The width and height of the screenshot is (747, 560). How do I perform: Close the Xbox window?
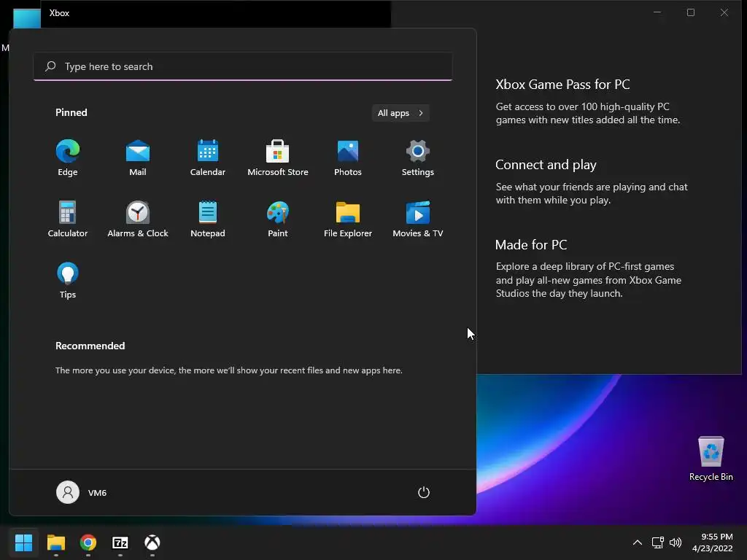coord(724,12)
